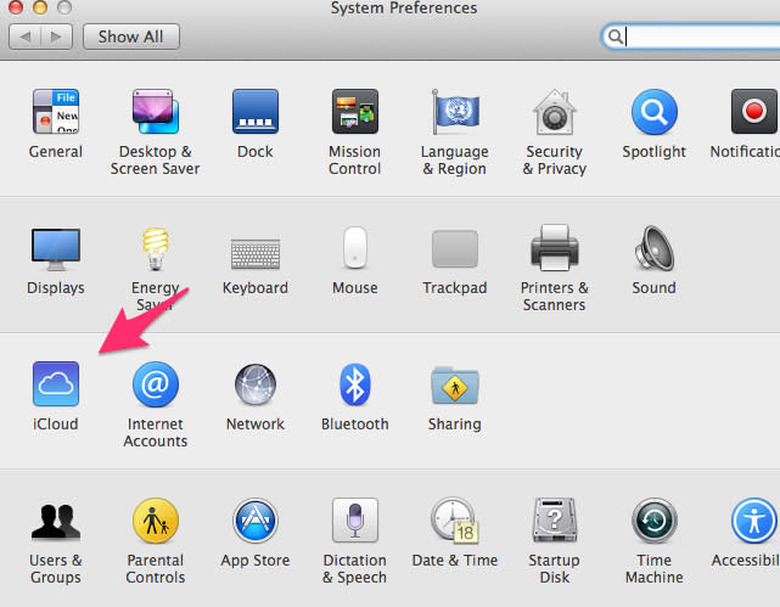The image size is (780, 607).
Task: Minimize the System Preferences window
Action: click(40, 7)
